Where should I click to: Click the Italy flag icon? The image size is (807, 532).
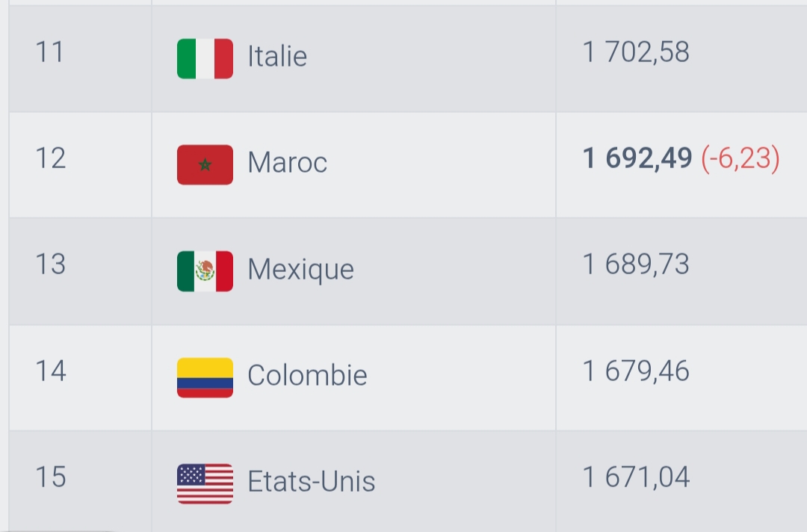tap(205, 58)
